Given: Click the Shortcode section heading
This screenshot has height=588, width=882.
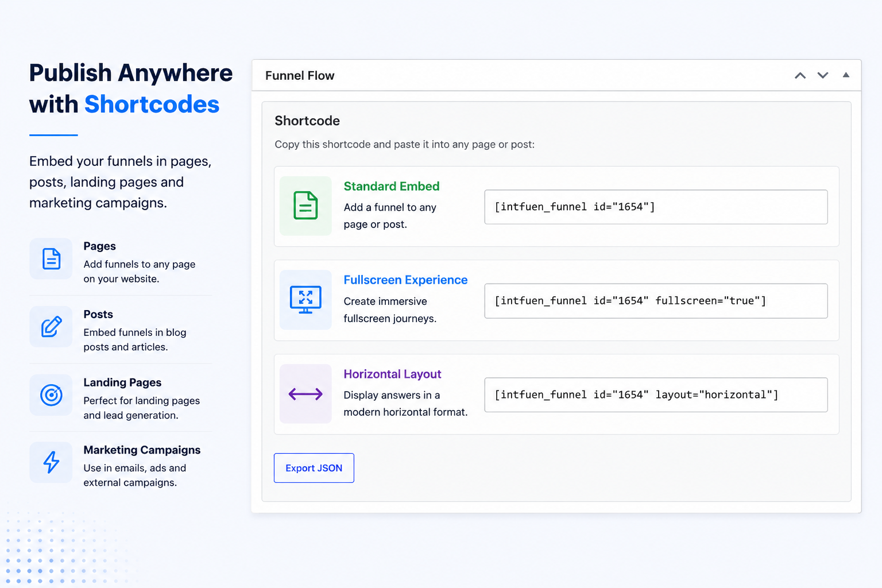Looking at the screenshot, I should pos(307,121).
